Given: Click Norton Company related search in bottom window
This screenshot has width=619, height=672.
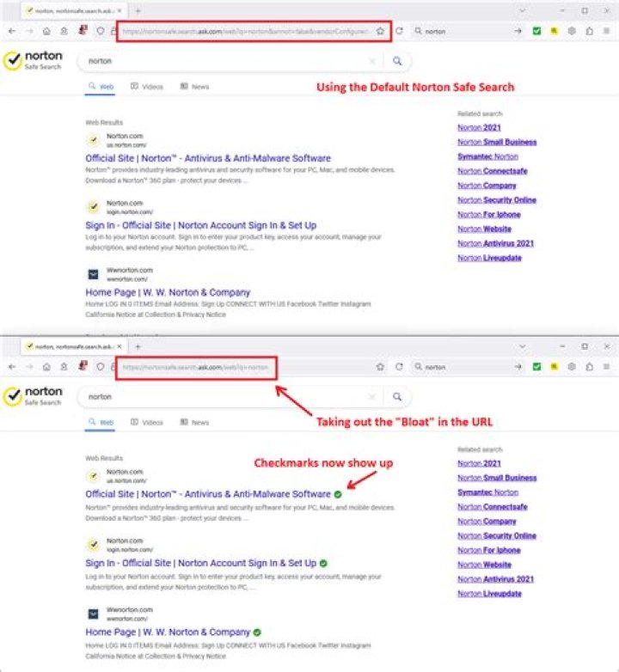Looking at the screenshot, I should coord(487,522).
